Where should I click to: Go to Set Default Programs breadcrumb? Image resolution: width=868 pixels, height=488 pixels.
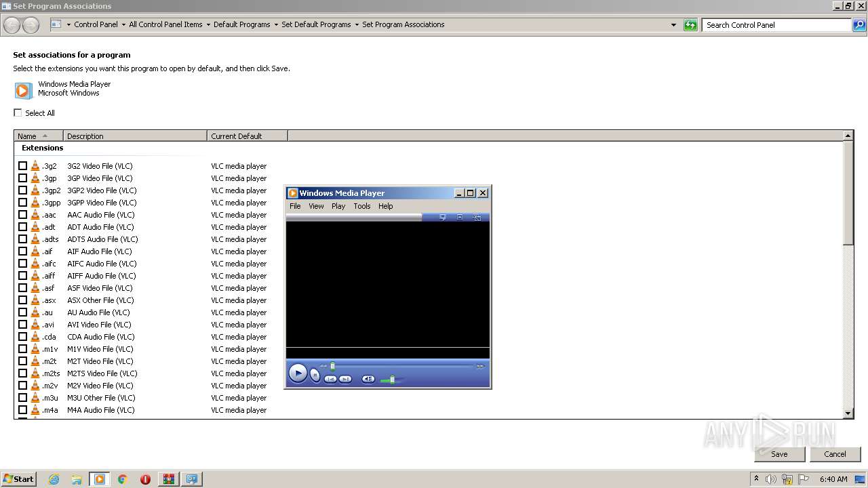point(316,24)
